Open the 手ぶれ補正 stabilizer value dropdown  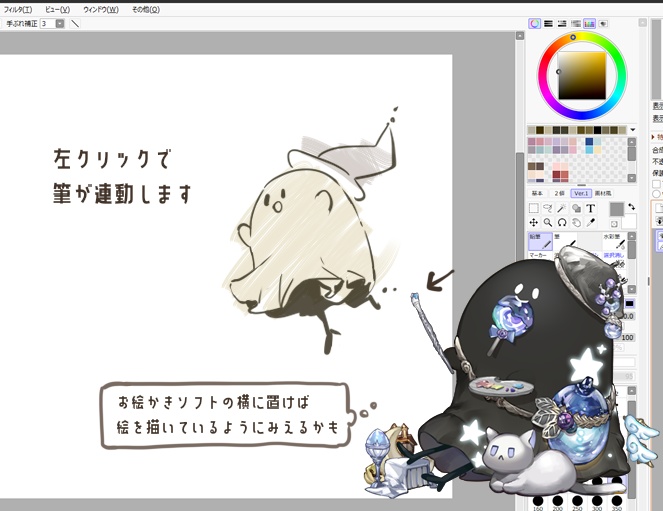tap(60, 24)
